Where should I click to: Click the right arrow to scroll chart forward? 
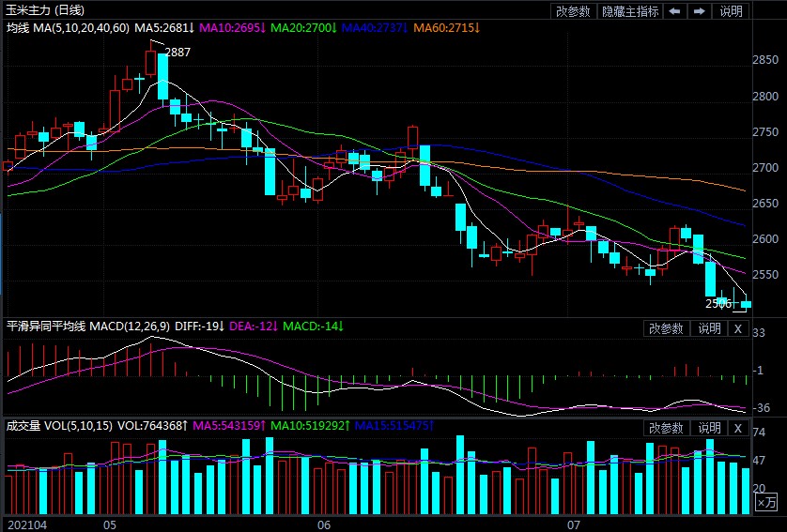pyautogui.click(x=699, y=11)
